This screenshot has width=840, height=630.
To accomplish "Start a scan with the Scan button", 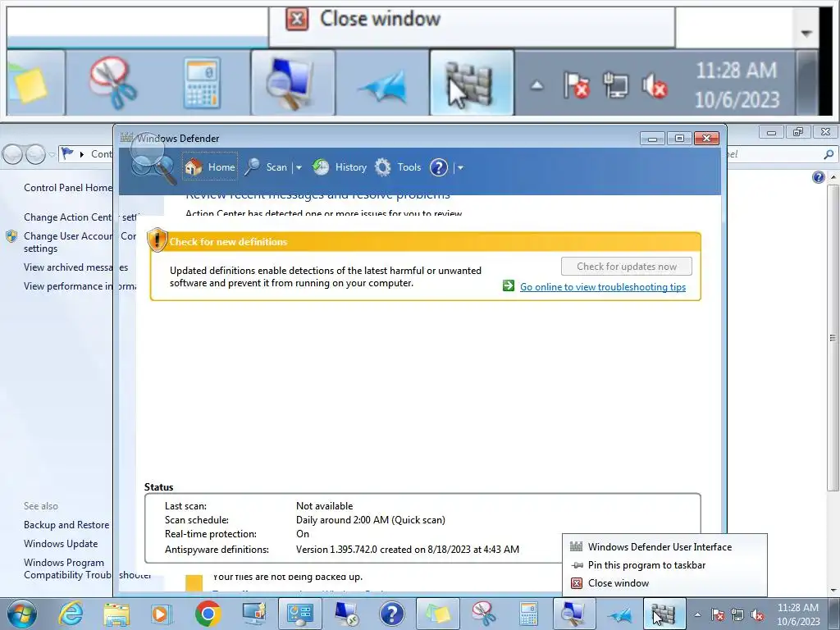I will 267,167.
